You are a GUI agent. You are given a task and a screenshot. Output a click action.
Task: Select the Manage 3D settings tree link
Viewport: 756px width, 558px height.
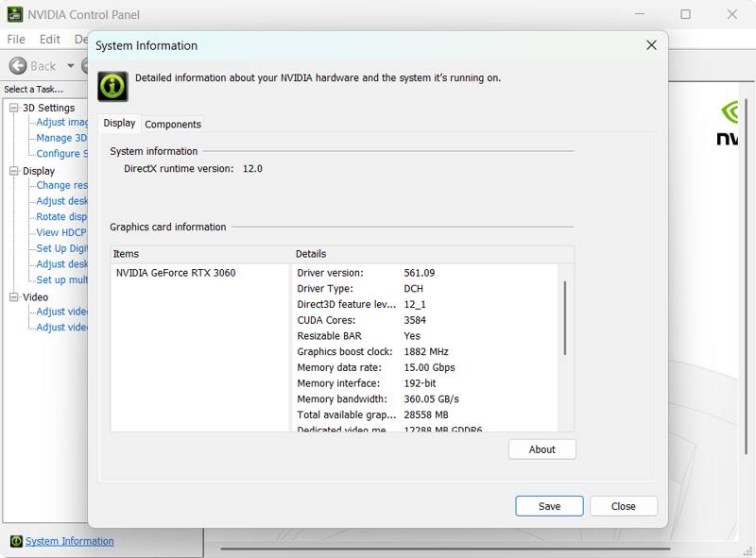61,138
